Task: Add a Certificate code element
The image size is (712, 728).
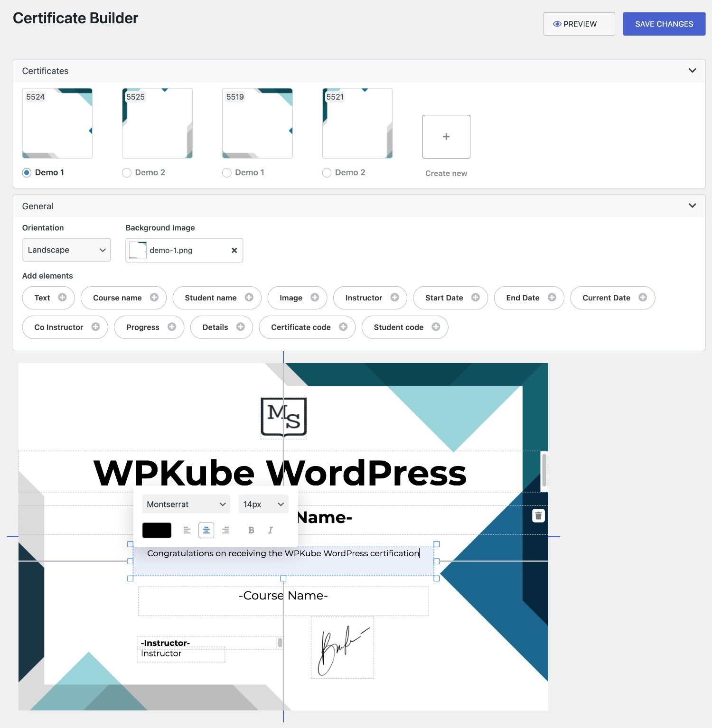Action: [307, 327]
